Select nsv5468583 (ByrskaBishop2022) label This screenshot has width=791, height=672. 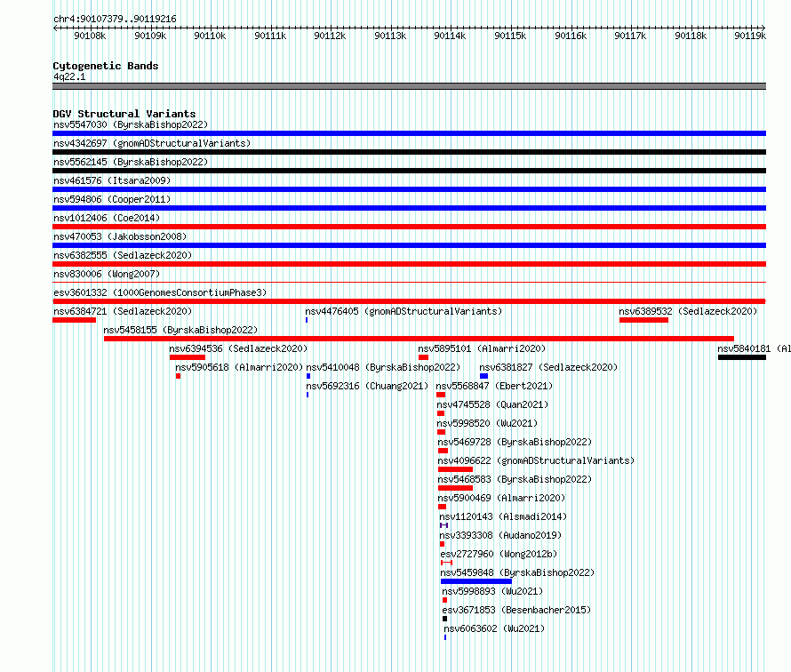point(515,479)
